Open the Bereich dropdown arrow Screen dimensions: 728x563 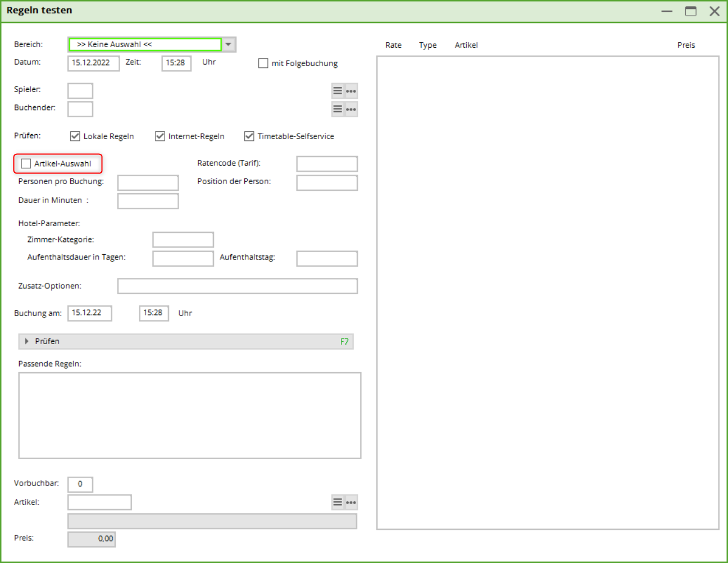pos(229,44)
